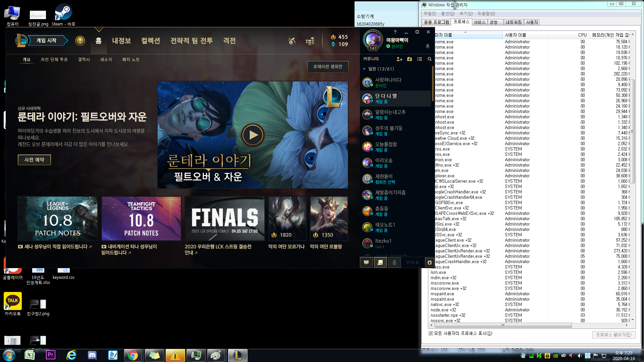This screenshot has height=362, width=644.
Task: Click the add folder icon in community
Action: 410,59
